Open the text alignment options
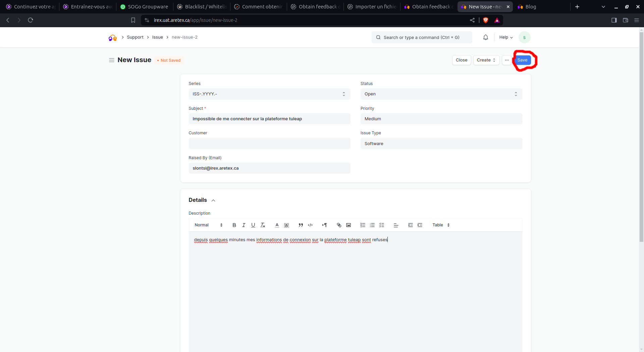This screenshot has height=352, width=644. 396,225
